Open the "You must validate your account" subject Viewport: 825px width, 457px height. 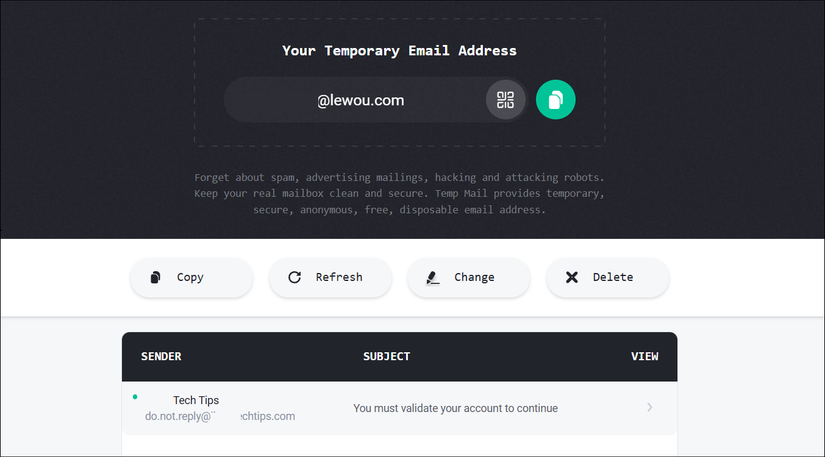[455, 408]
